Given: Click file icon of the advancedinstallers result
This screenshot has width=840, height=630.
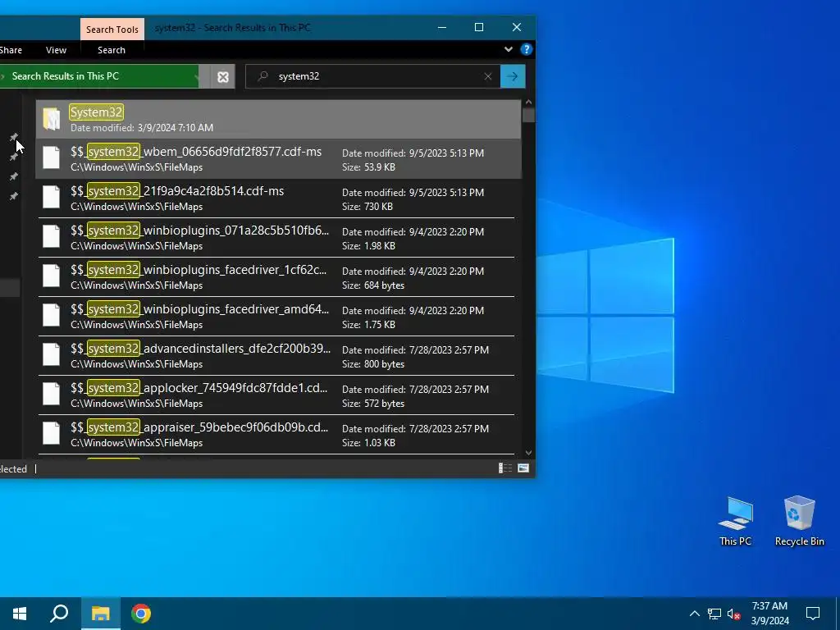Looking at the screenshot, I should pyautogui.click(x=52, y=354).
